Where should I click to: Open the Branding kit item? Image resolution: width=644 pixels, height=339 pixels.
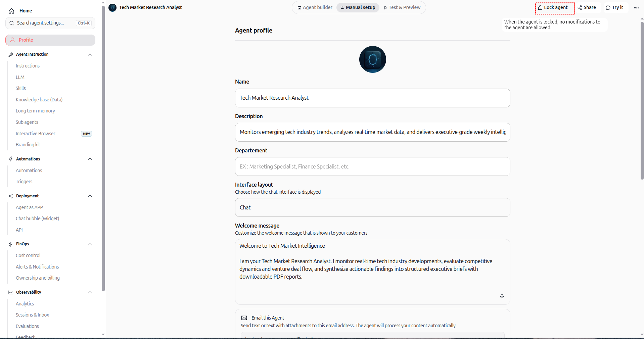tap(28, 145)
